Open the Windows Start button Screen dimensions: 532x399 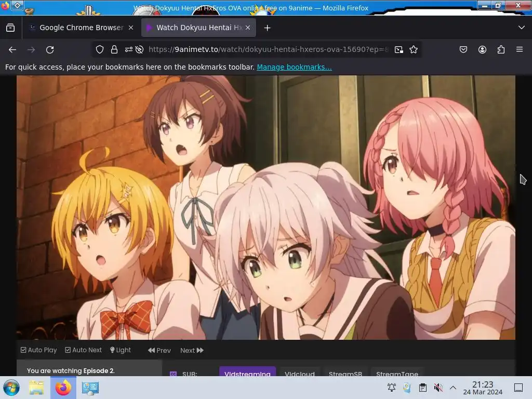point(11,388)
